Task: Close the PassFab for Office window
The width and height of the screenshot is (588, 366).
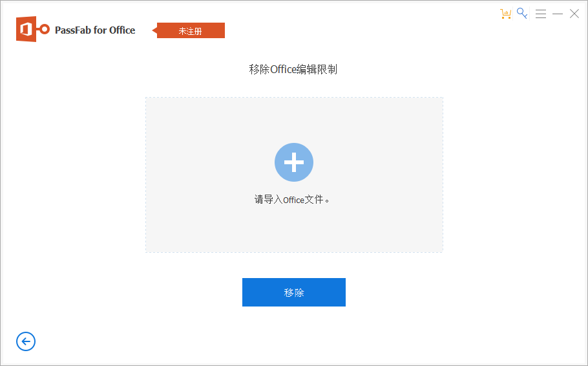Action: (574, 14)
